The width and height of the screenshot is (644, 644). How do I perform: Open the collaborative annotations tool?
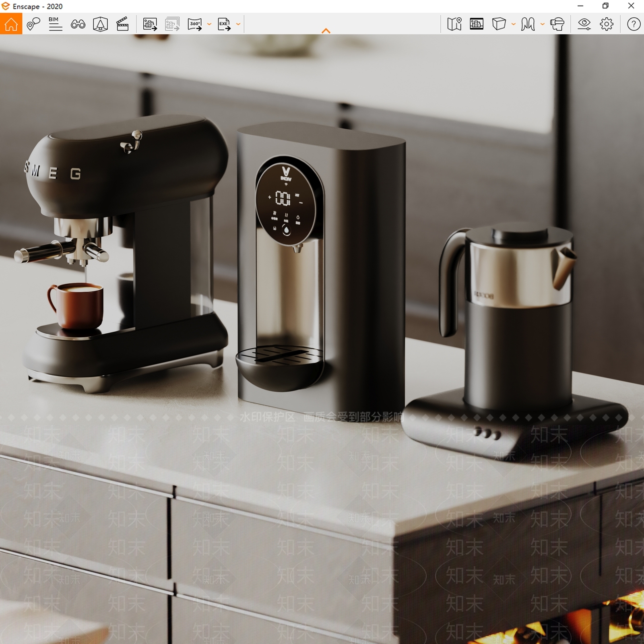[33, 24]
